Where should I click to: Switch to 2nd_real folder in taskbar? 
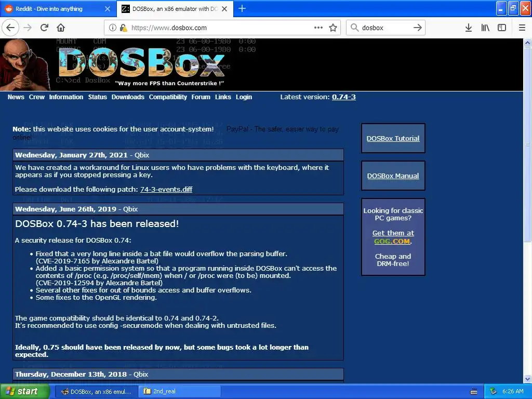(180, 392)
